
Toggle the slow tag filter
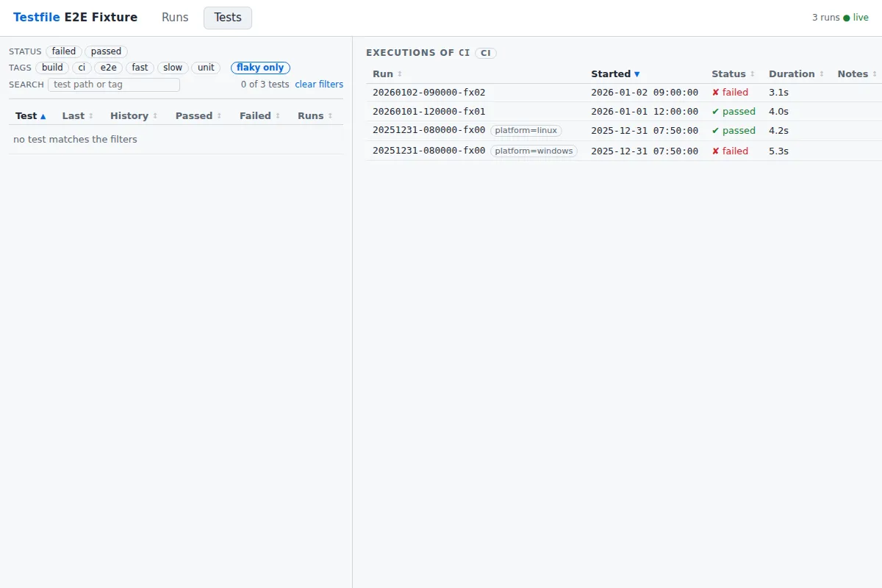coord(173,68)
